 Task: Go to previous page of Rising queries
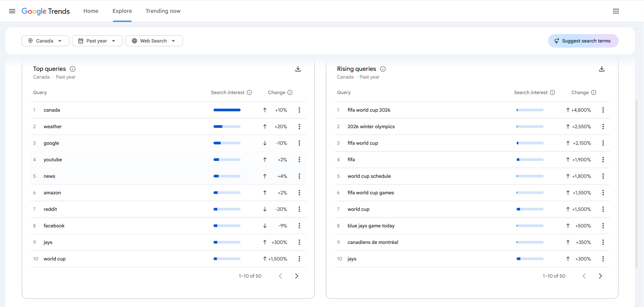point(584,276)
